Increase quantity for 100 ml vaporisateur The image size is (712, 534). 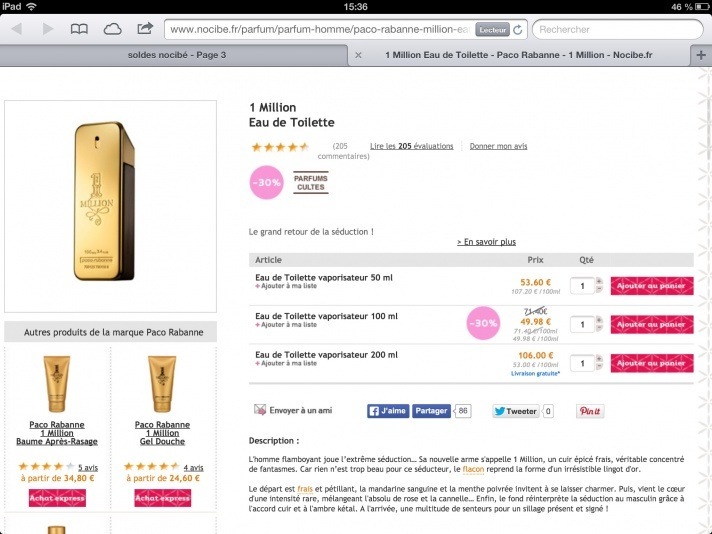599,320
